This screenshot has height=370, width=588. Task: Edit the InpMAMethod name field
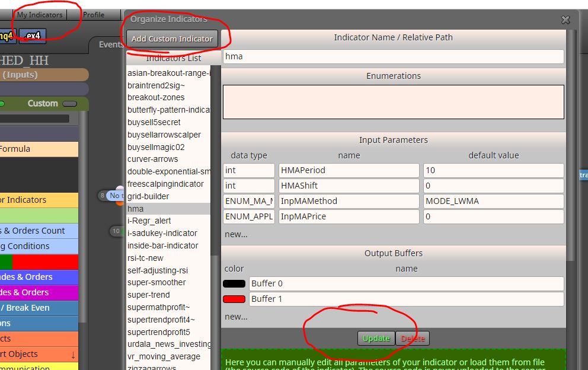coord(349,201)
